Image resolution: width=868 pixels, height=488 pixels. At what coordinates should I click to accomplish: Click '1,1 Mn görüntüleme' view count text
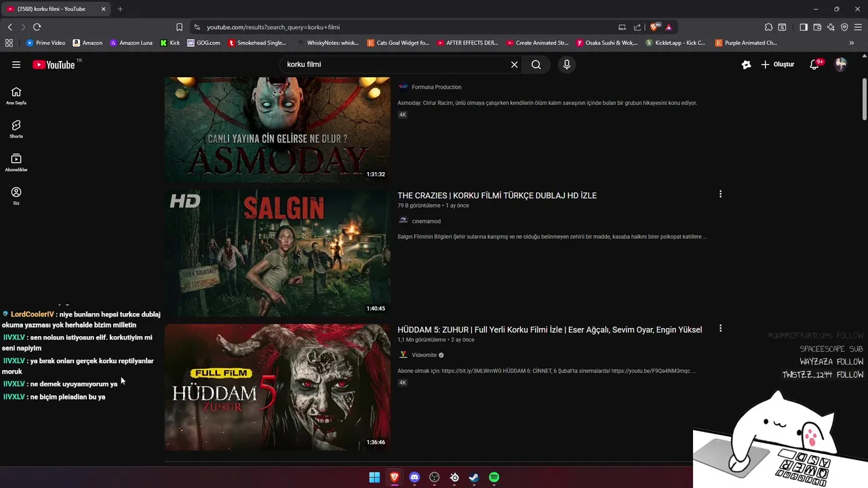(x=422, y=340)
